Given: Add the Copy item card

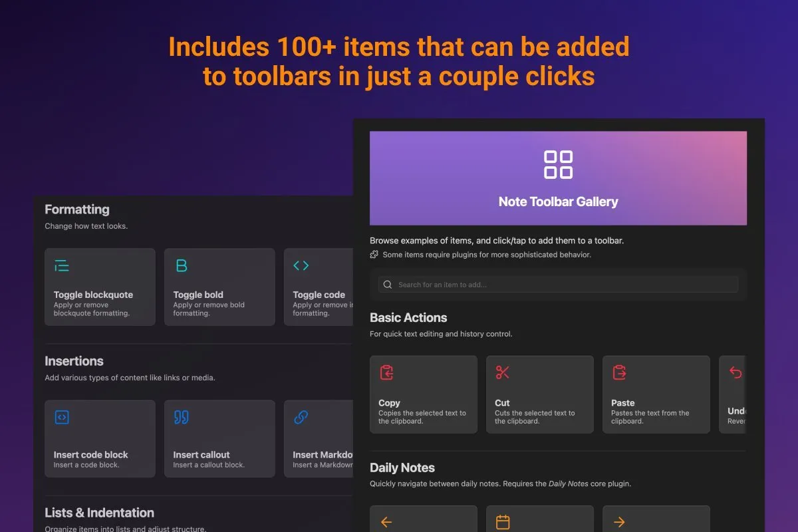Looking at the screenshot, I should tap(424, 394).
